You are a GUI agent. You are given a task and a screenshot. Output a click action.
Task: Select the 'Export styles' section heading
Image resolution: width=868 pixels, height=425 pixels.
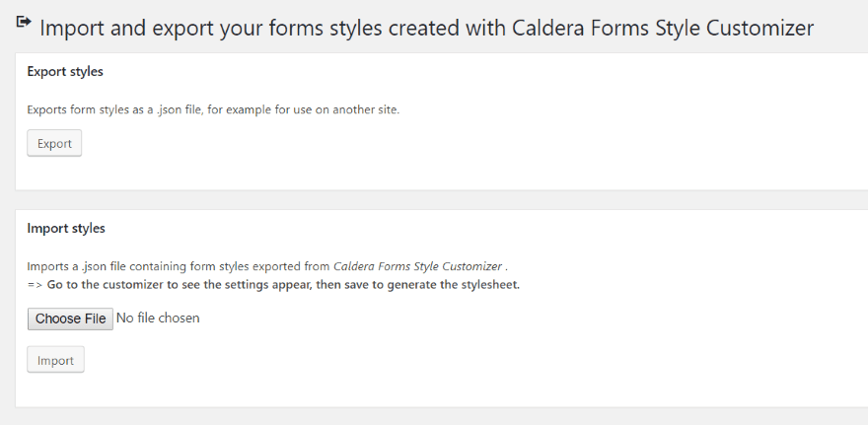65,72
